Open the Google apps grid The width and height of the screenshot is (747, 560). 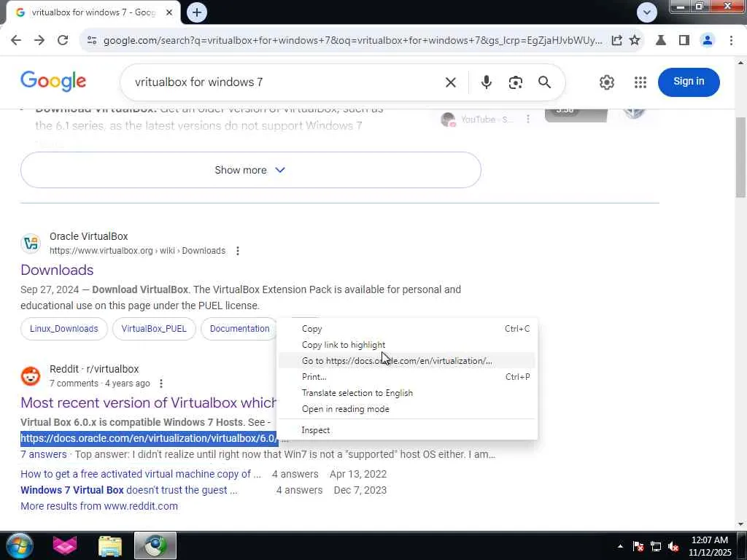640,82
